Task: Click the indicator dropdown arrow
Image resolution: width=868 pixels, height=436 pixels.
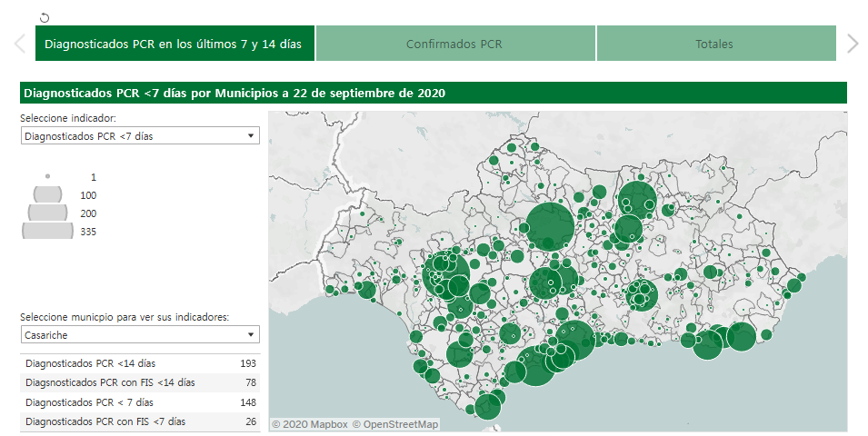Action: [x=251, y=135]
